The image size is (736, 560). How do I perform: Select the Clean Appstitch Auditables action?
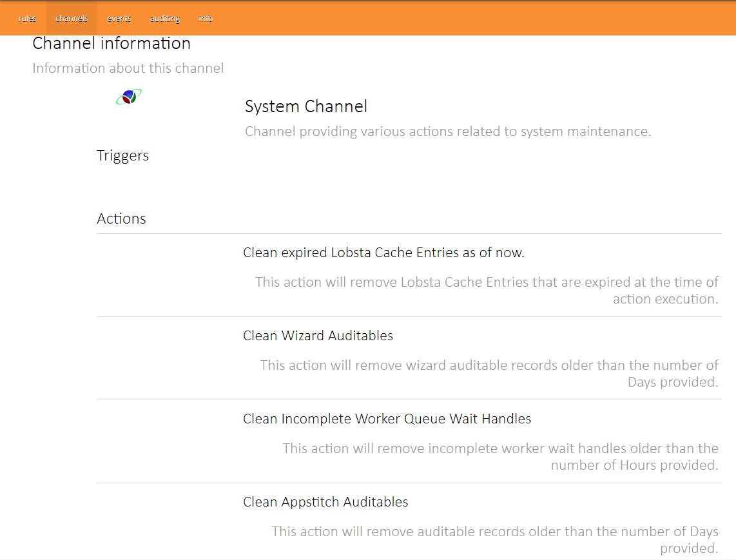click(x=325, y=502)
